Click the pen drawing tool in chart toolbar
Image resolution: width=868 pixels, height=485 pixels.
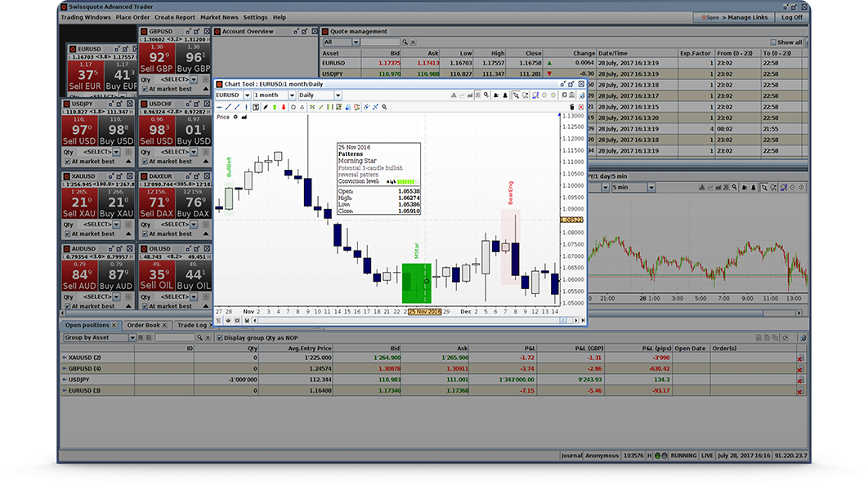pos(265,107)
